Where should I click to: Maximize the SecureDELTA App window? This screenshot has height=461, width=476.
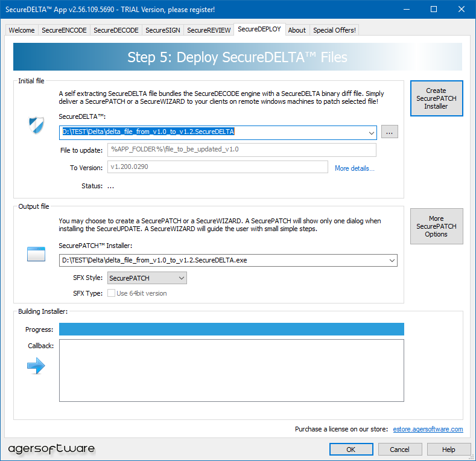click(x=434, y=9)
